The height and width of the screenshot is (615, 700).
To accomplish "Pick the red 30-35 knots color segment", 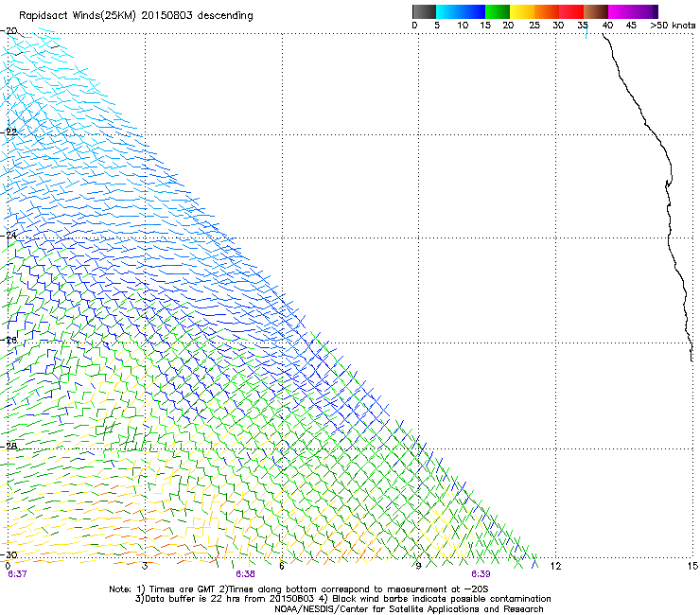I will click(571, 11).
